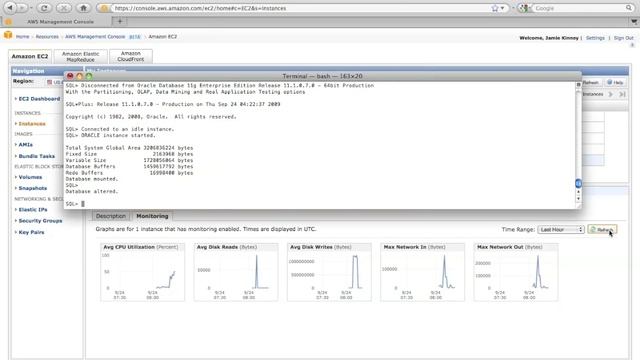Open AWS Management Console breadcrumb link
This screenshot has width=640, height=360.
pyautogui.click(x=95, y=37)
